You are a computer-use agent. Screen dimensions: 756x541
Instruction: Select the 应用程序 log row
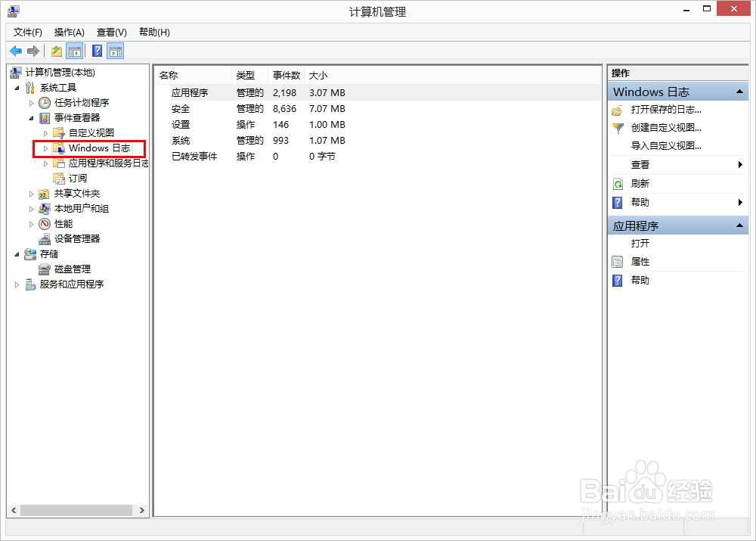(377, 92)
